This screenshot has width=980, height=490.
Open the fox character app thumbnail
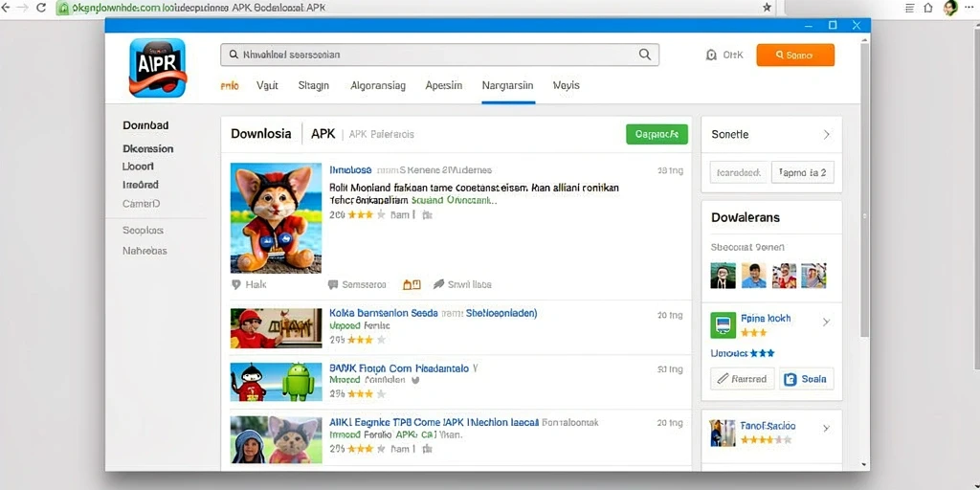point(276,218)
